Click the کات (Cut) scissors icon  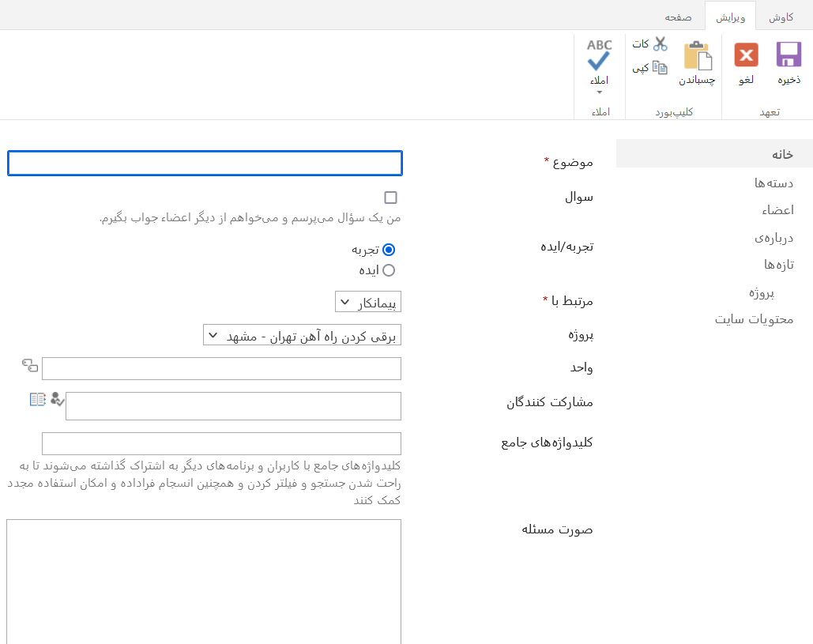point(660,43)
